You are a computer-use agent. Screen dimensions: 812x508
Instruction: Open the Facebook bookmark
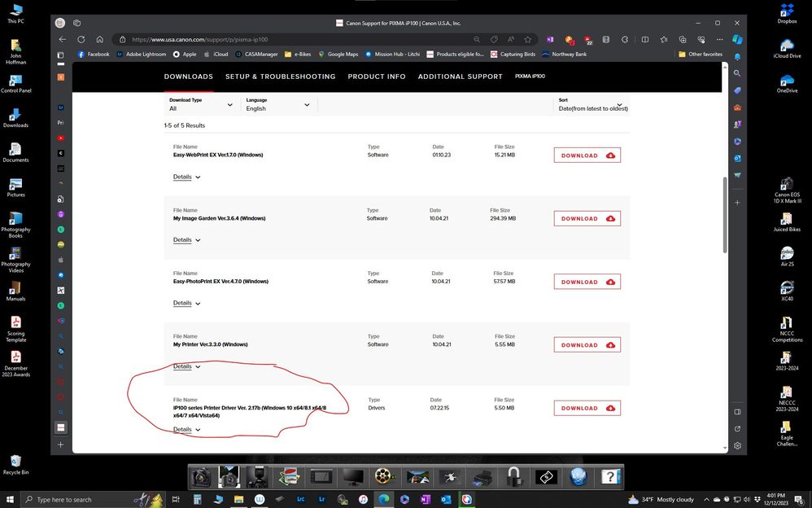coord(93,55)
